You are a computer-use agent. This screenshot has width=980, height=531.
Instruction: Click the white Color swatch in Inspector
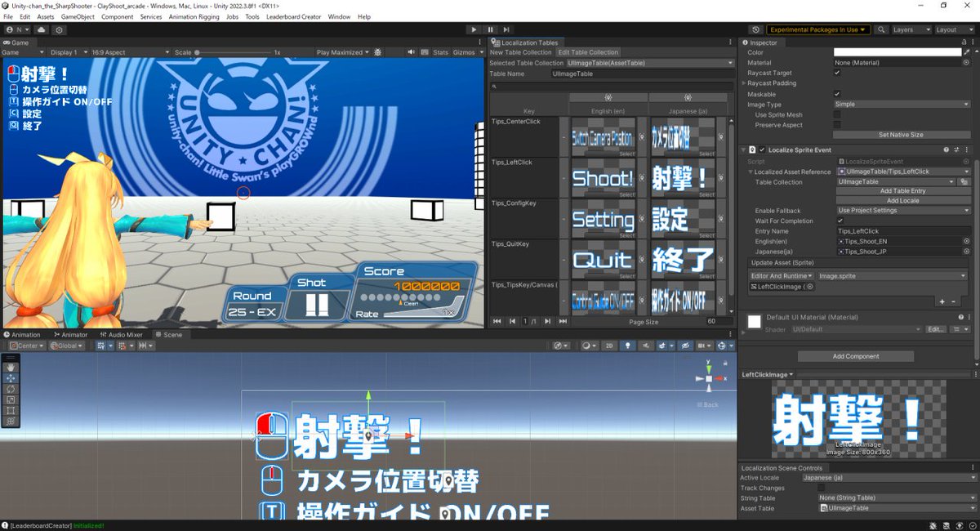pos(898,52)
